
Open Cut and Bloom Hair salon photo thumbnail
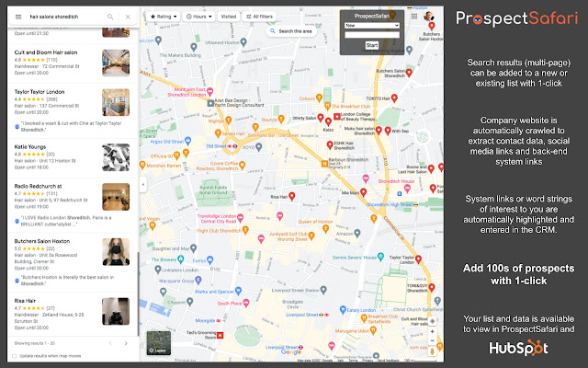(116, 63)
